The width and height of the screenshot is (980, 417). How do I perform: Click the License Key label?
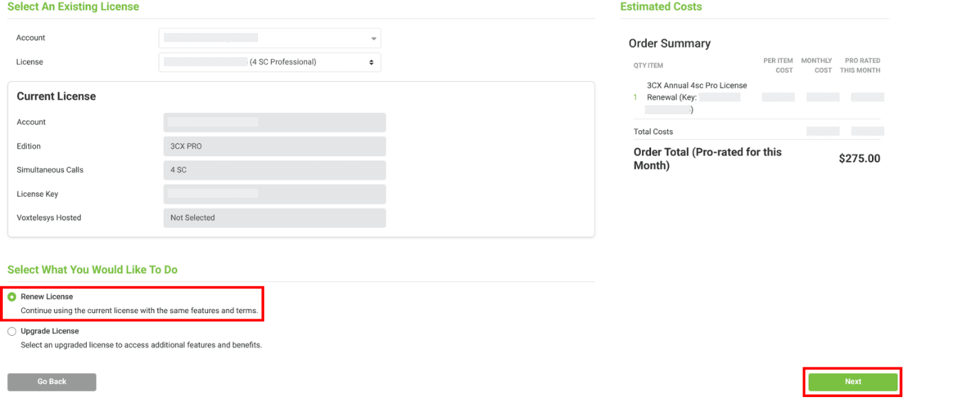pos(37,194)
